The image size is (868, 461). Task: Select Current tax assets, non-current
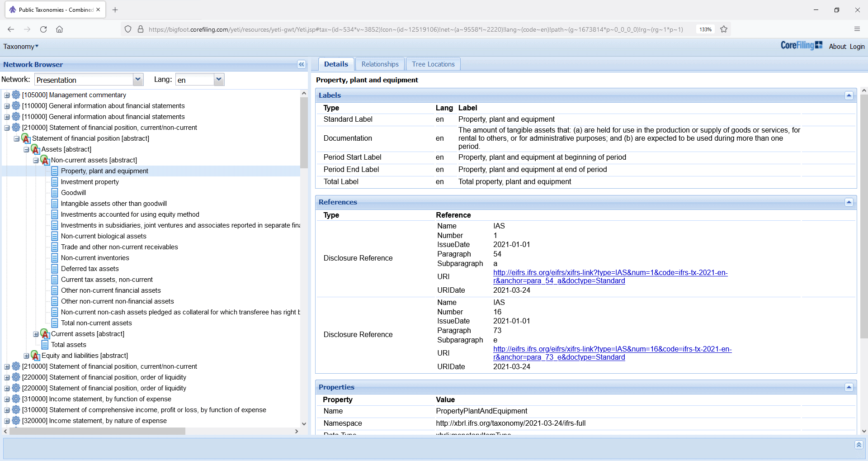(107, 280)
